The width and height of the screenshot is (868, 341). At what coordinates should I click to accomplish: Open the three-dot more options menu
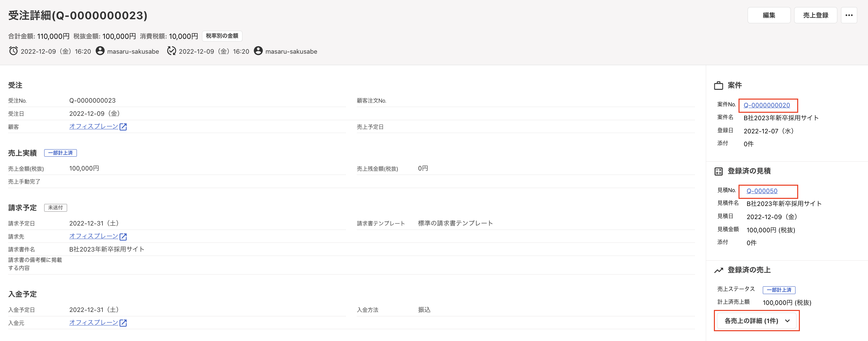(x=849, y=15)
